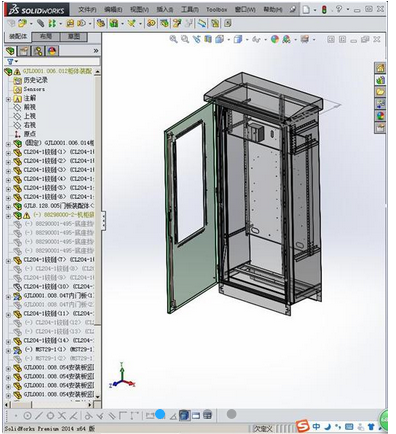This screenshot has height=434, width=396.
Task: Click the Hide/Show Items glasses icon
Action: tap(256, 39)
